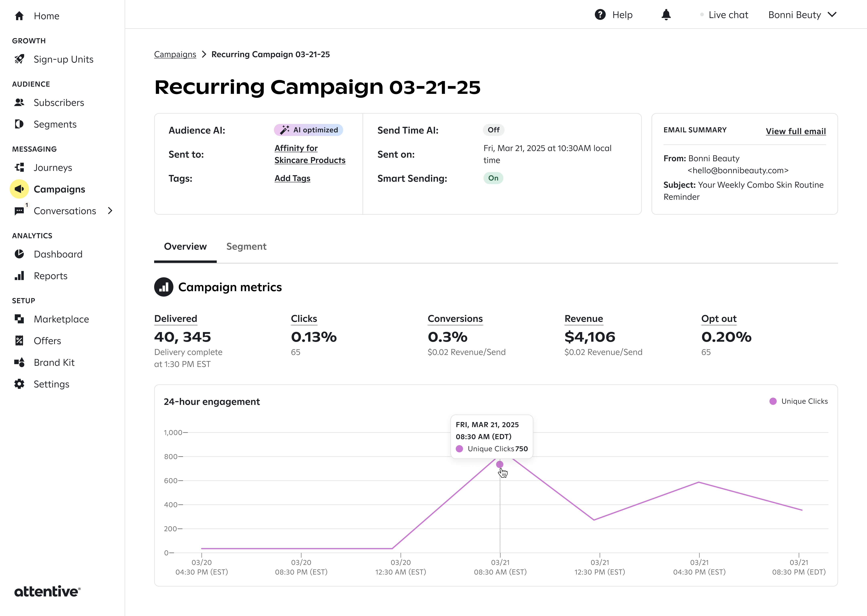Screen dimensions: 867x616
Task: Select the Overview tab
Action: (185, 247)
